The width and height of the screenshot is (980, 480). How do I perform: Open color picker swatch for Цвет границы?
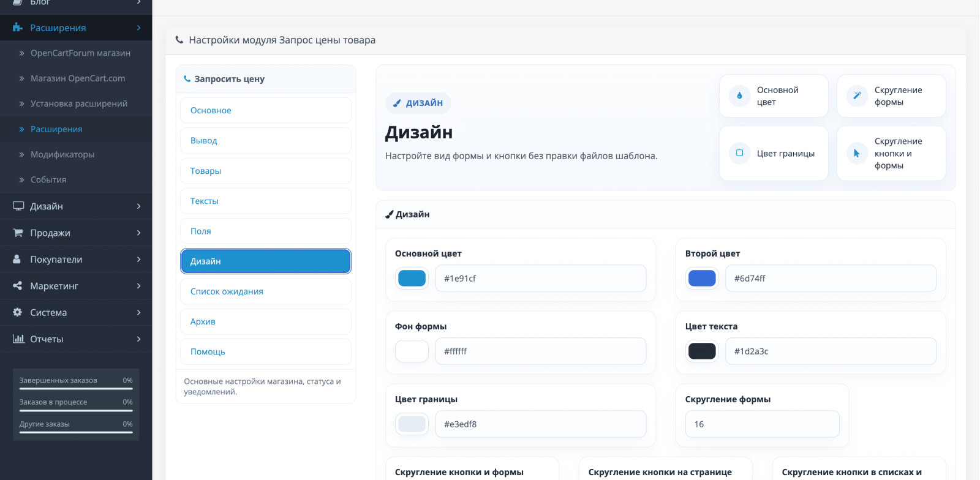412,424
